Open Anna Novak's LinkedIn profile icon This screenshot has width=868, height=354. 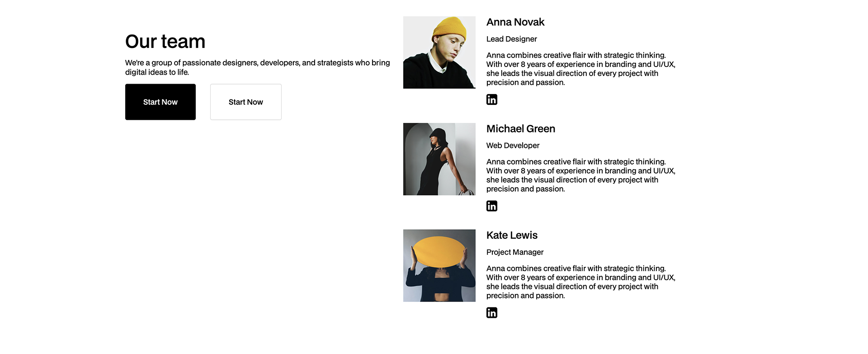pos(492,99)
